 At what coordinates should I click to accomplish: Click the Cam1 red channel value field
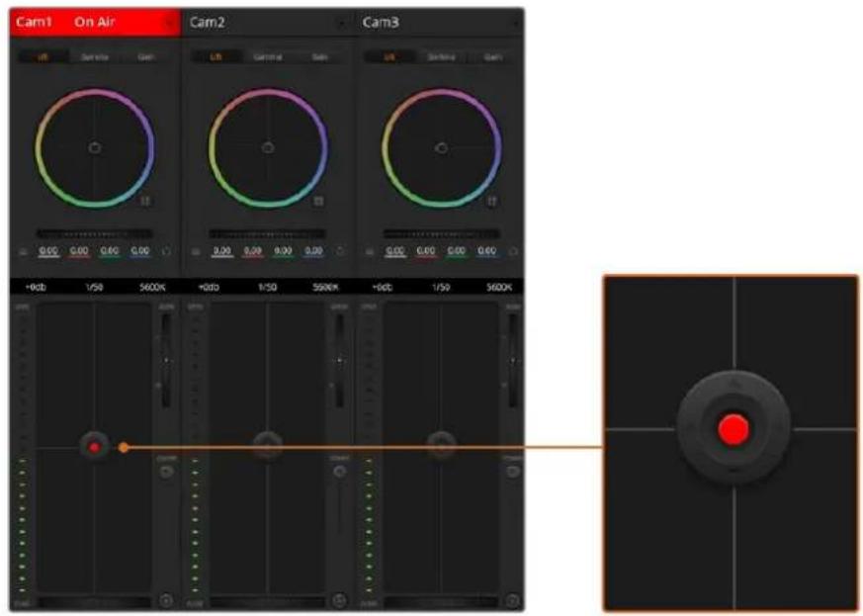coord(79,251)
